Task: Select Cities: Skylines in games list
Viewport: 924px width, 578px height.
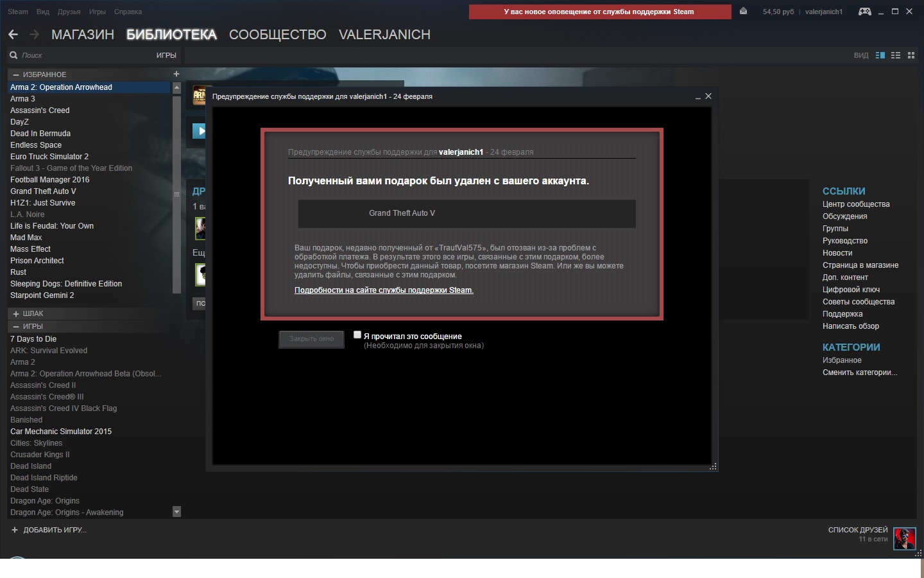Action: tap(90, 443)
